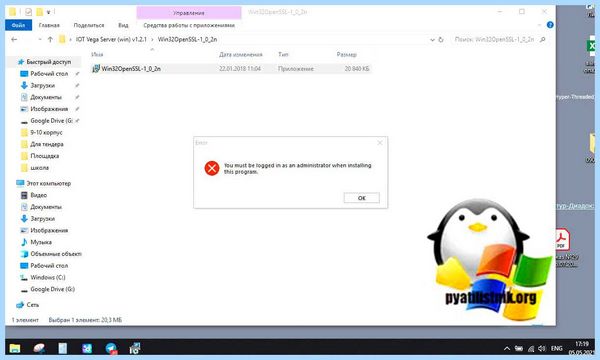Open the Файл ribbon tab
600x360 pixels.
click(x=18, y=25)
